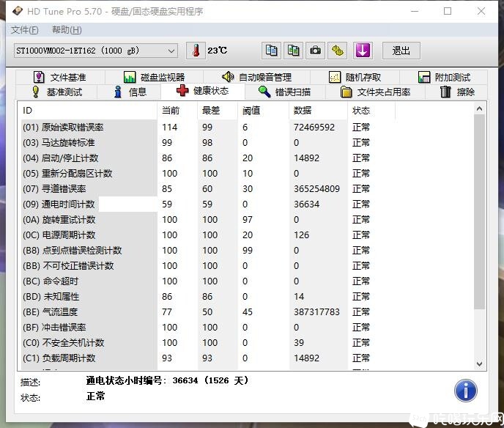Viewport: 504px width, 428px height.
Task: Click the 当前 column header
Action: click(x=177, y=111)
